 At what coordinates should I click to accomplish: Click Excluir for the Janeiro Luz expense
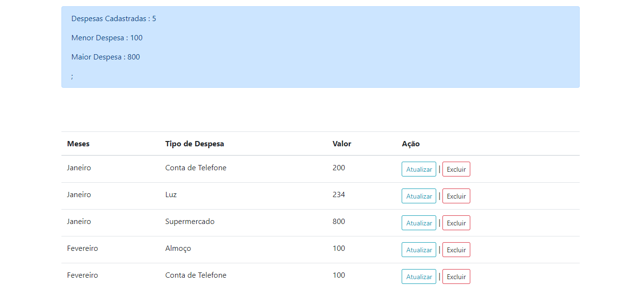coord(456,196)
